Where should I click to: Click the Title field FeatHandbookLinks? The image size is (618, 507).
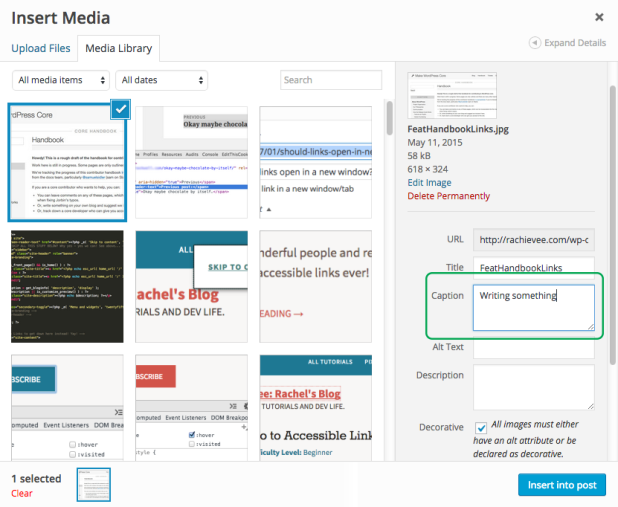coord(534,268)
